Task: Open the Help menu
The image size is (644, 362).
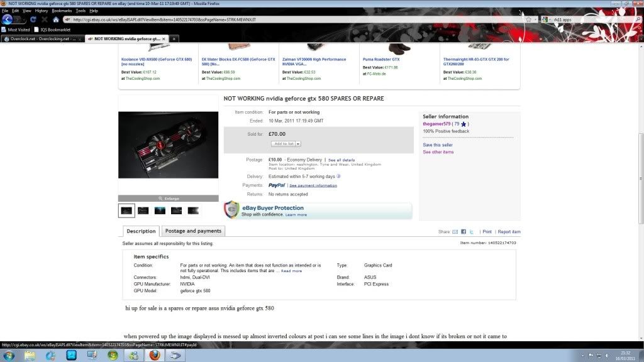Action: 94,11
